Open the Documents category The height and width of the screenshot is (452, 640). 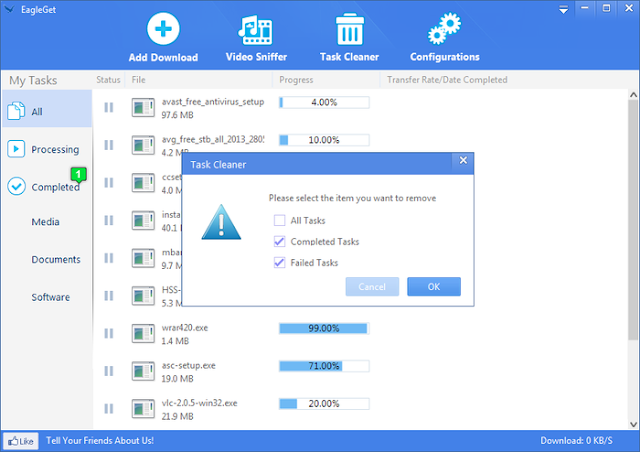[56, 259]
